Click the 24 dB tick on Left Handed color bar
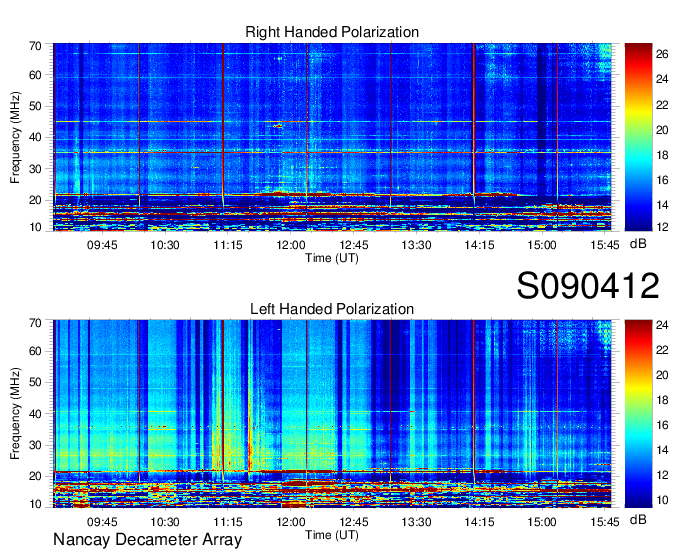The width and height of the screenshot is (680, 552). click(x=662, y=325)
